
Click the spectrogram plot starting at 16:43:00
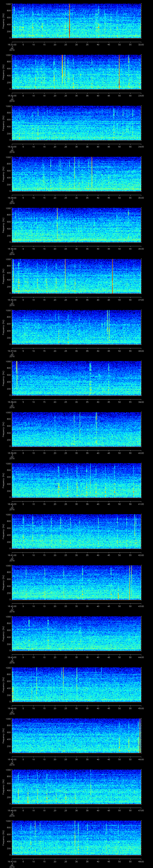pos(76,633)
